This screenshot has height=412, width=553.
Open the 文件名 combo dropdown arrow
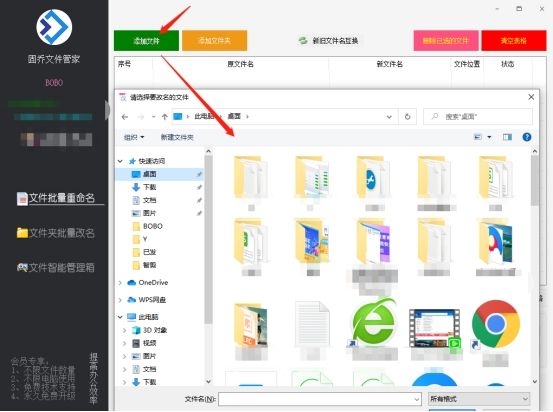(417, 399)
